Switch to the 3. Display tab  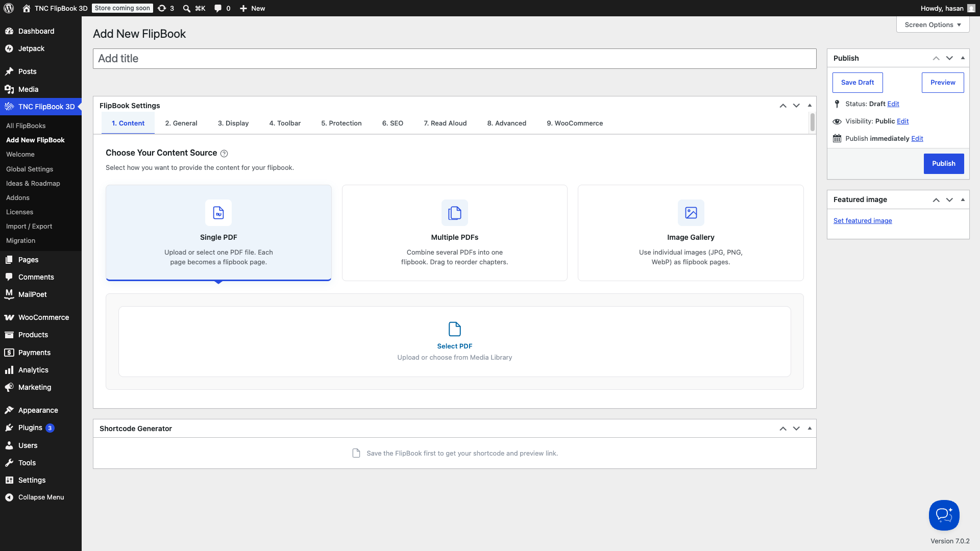pyautogui.click(x=233, y=123)
